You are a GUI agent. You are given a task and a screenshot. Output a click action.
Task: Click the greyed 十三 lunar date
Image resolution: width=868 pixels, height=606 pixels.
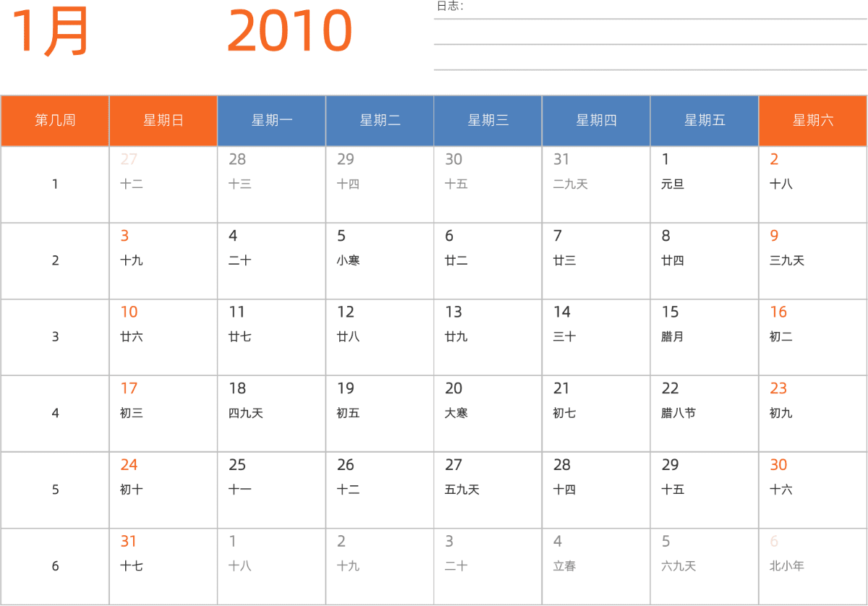[x=240, y=184]
